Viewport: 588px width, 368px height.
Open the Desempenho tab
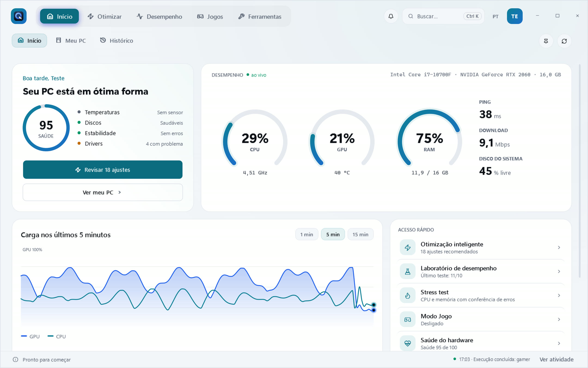pyautogui.click(x=159, y=17)
